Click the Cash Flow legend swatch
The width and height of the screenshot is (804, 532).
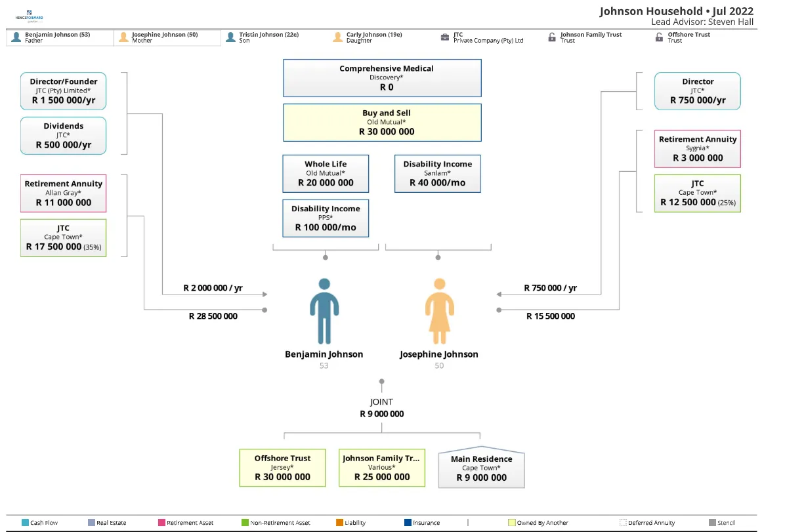(25, 523)
